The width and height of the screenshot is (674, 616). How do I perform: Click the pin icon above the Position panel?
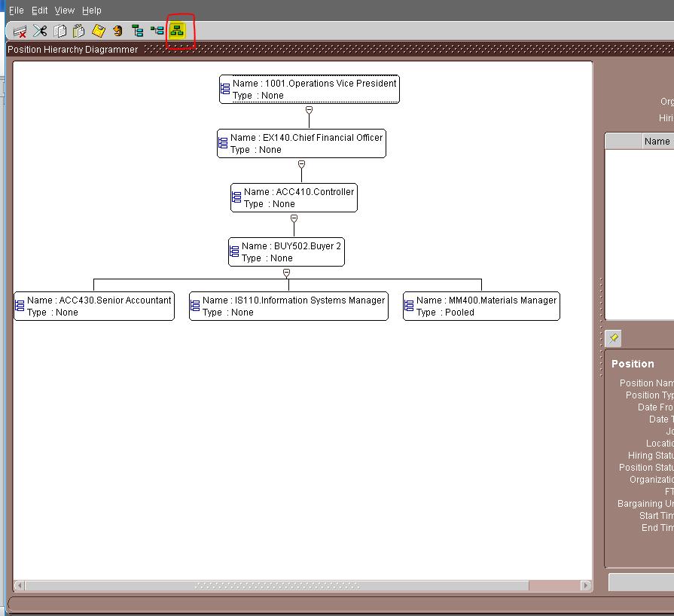(x=613, y=338)
